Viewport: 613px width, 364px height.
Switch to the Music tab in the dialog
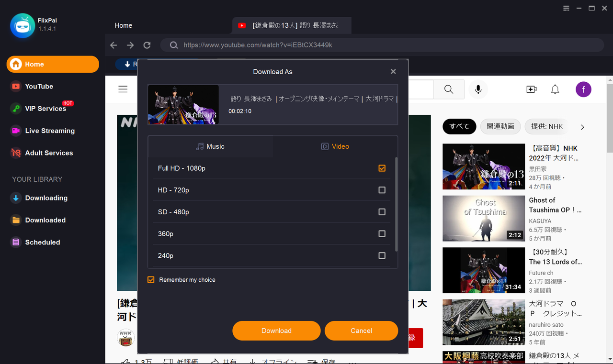point(210,146)
